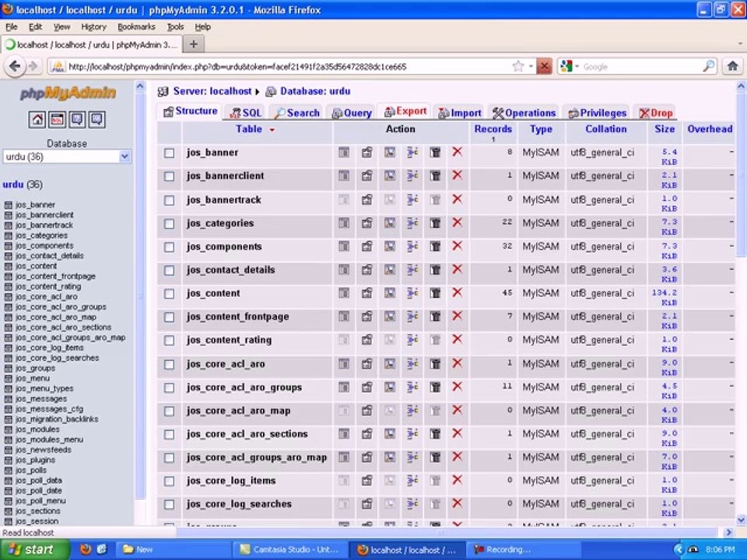Click the jos_content table name link
747x560 pixels.
[x=213, y=293]
